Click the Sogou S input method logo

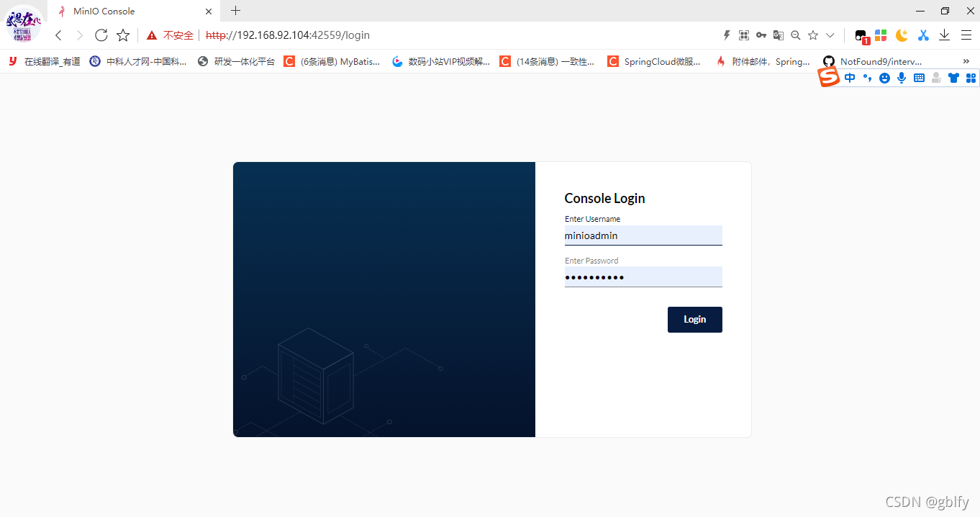(830, 77)
